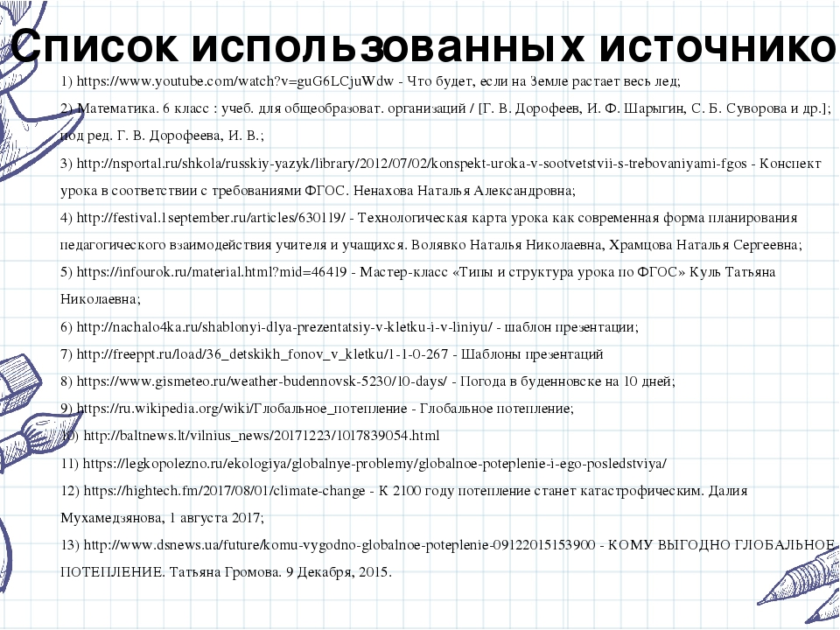Click the text "шаблон презентации" in source 6

tap(570, 326)
